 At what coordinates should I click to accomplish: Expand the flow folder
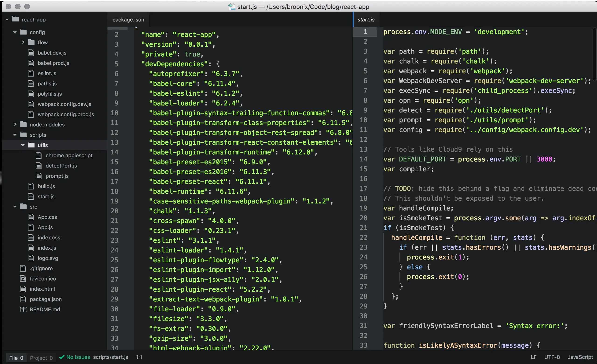(x=23, y=42)
